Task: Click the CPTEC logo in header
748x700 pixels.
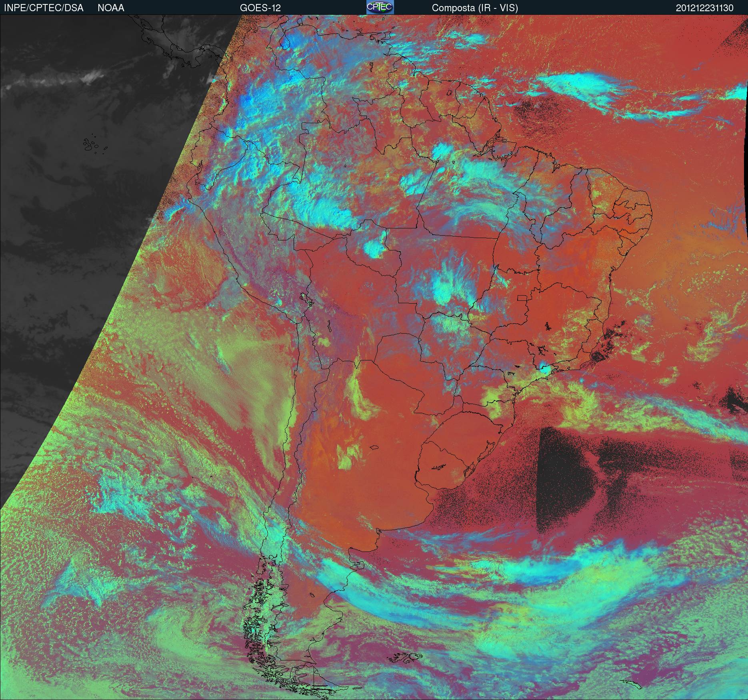Action: coord(380,7)
